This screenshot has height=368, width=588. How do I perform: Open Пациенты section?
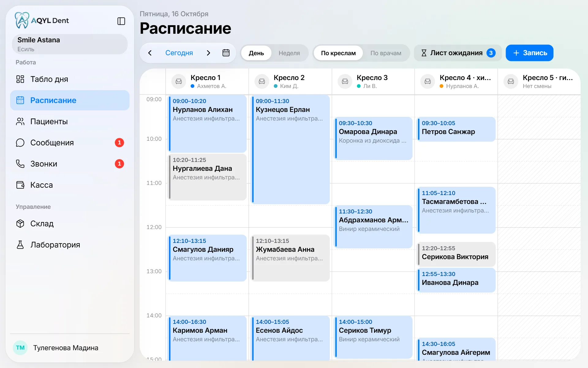(x=70, y=121)
